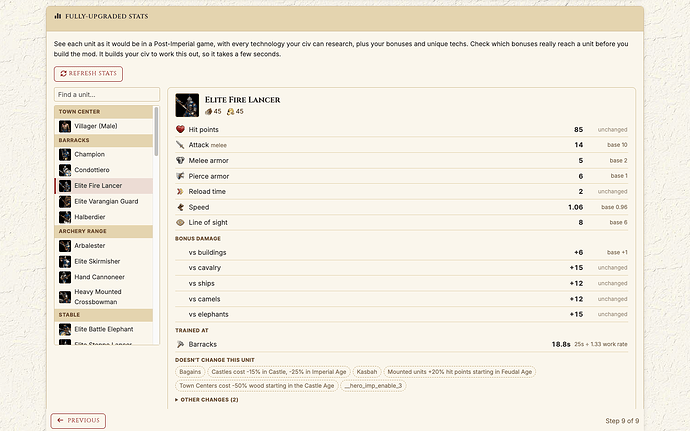Click the Pierce armor icon
The image size is (690, 431).
(180, 176)
